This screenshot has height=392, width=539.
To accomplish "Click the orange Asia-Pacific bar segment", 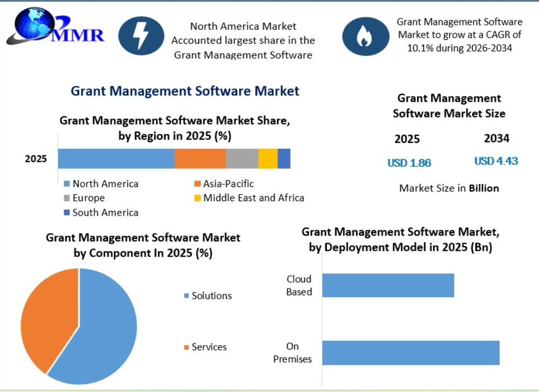I will click(200, 159).
